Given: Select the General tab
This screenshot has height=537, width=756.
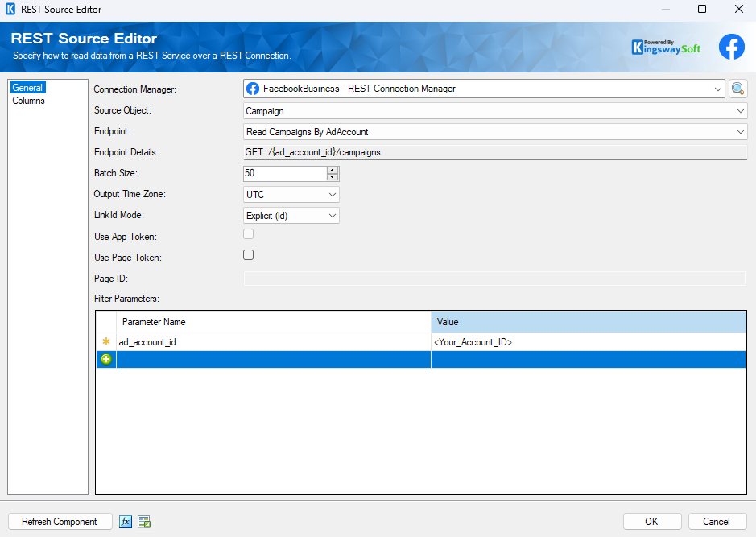Looking at the screenshot, I should pos(27,87).
